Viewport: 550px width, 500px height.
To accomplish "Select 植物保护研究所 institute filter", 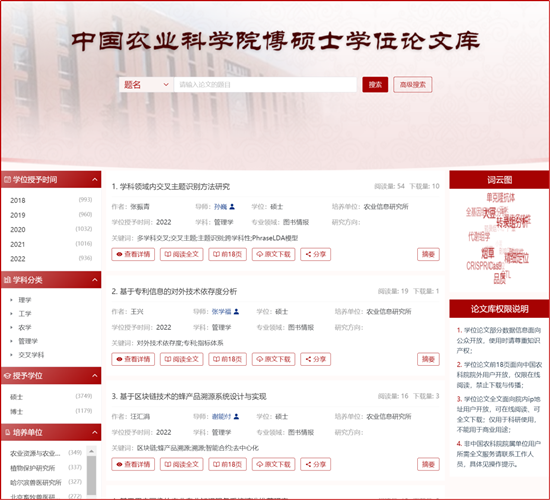I will coord(33,468).
